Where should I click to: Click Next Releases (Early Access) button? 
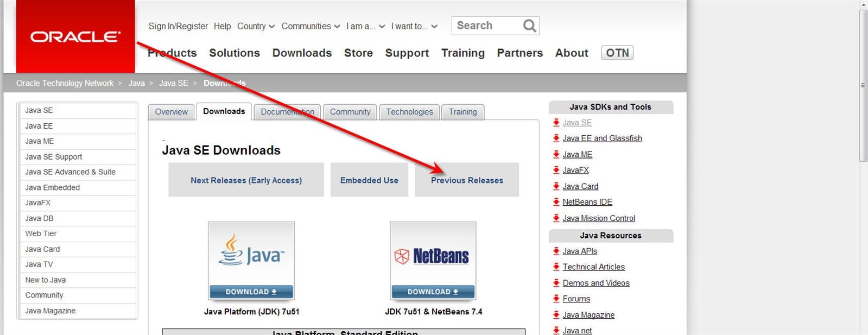pyautogui.click(x=246, y=180)
